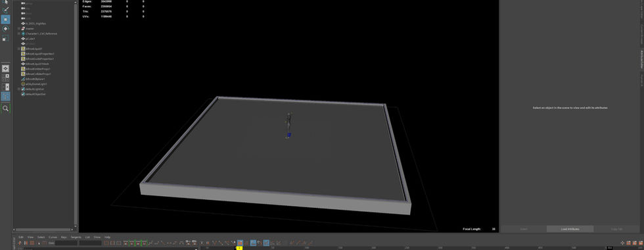This screenshot has height=250, width=644.
Task: Open the Attribute Editor side tab
Action: 641,60
